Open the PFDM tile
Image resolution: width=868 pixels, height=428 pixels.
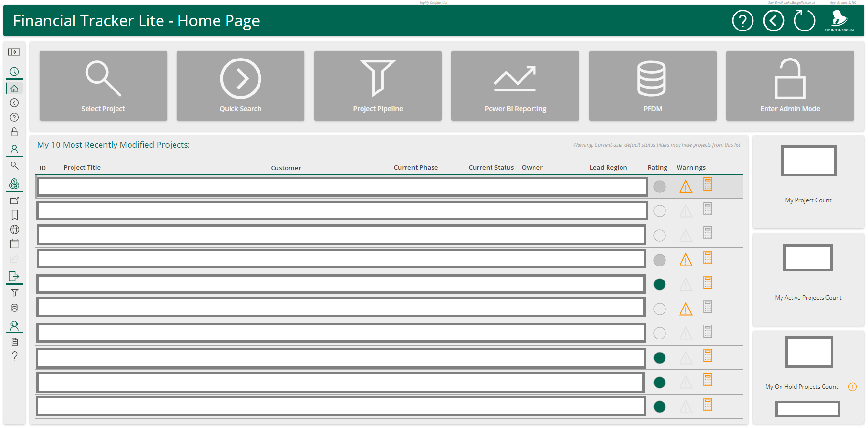pyautogui.click(x=652, y=86)
